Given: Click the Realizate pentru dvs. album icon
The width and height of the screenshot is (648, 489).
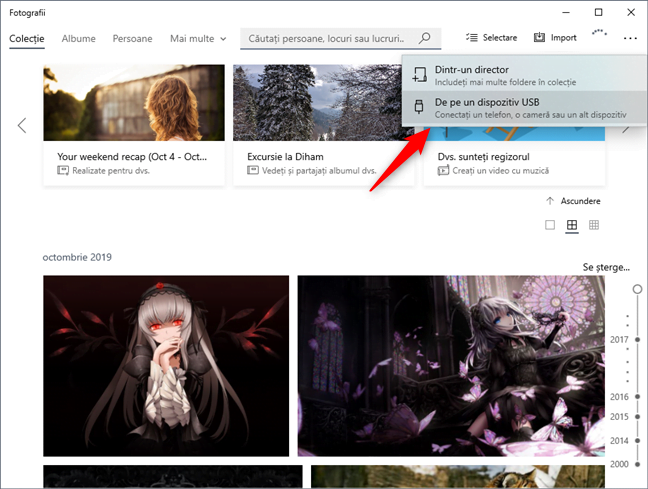Looking at the screenshot, I should coord(63,170).
